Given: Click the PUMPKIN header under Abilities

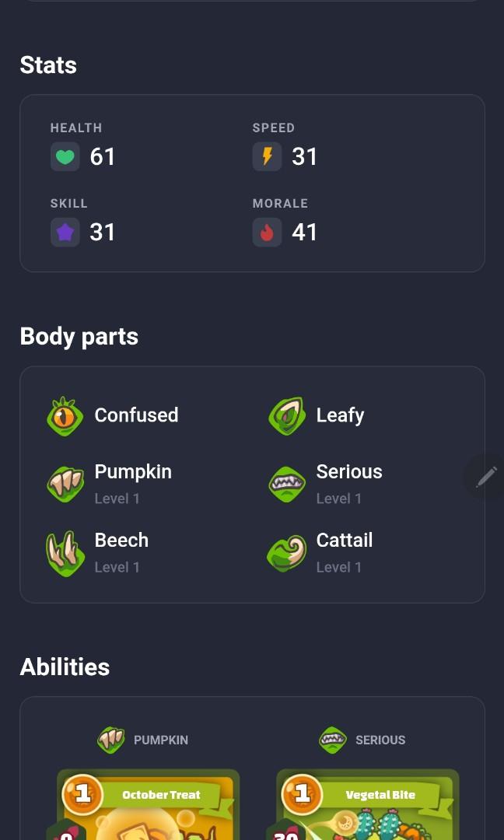Looking at the screenshot, I should pos(160,740).
